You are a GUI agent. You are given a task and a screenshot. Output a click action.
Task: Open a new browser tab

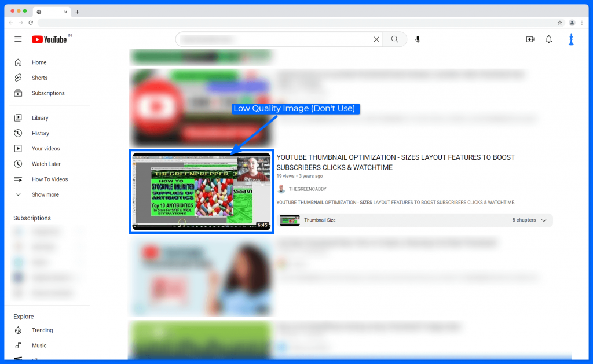(x=77, y=12)
